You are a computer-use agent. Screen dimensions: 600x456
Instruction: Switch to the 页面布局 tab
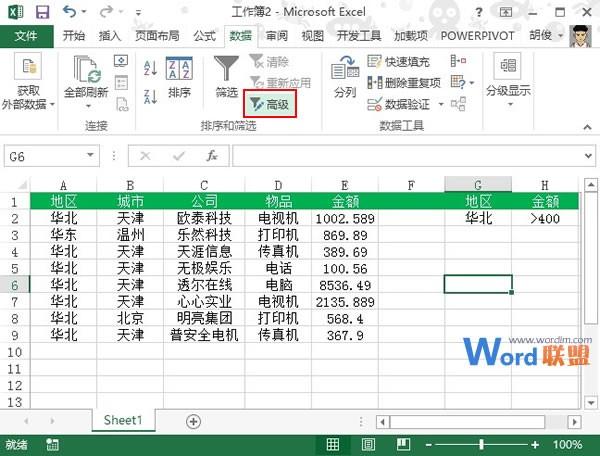click(157, 36)
